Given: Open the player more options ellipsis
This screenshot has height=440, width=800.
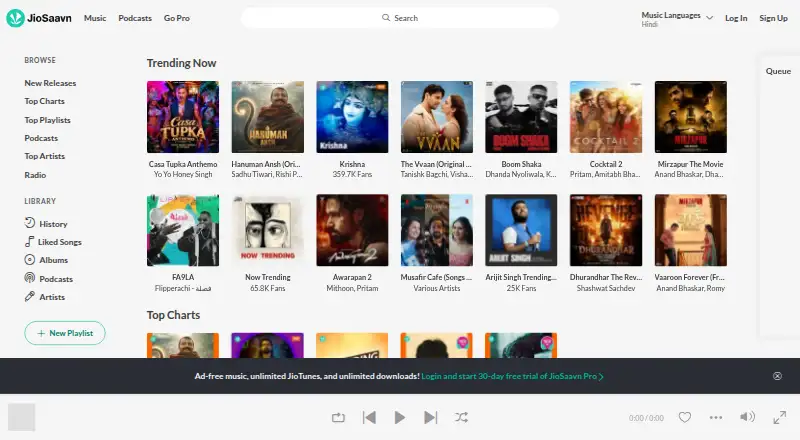Looking at the screenshot, I should pos(716,418).
